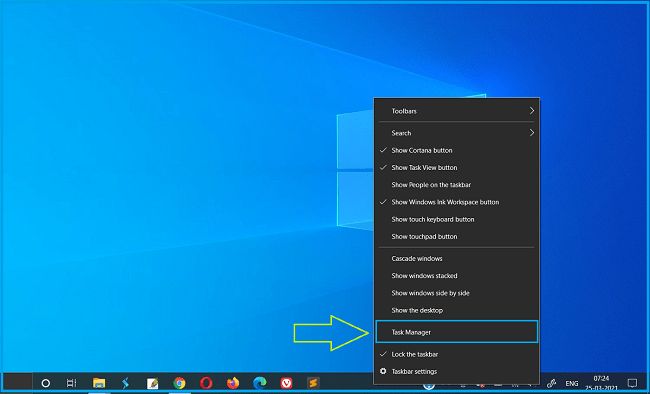Select Show windows side by side
The width and height of the screenshot is (650, 394).
(457, 293)
